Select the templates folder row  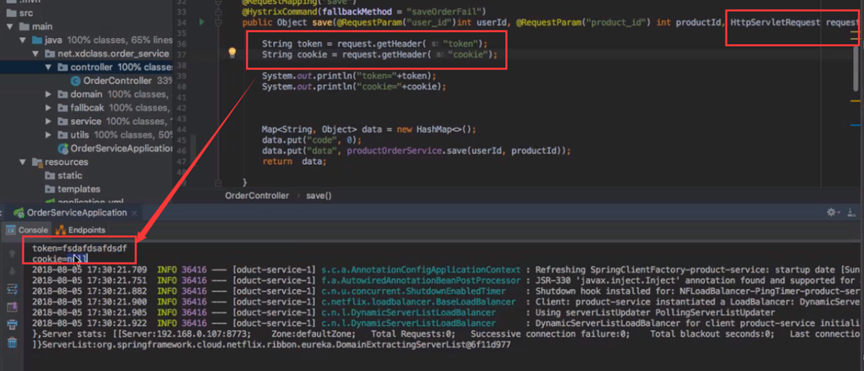tap(86, 189)
